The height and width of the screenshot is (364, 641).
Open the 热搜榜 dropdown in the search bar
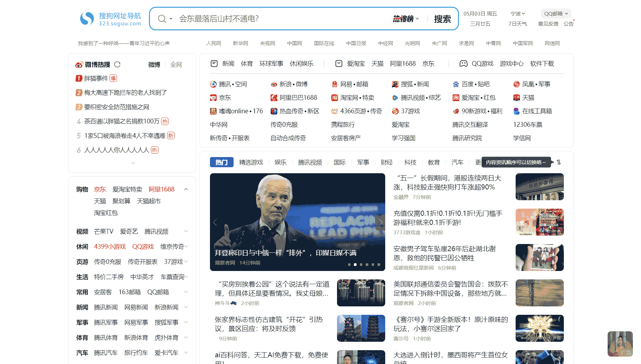coord(406,19)
